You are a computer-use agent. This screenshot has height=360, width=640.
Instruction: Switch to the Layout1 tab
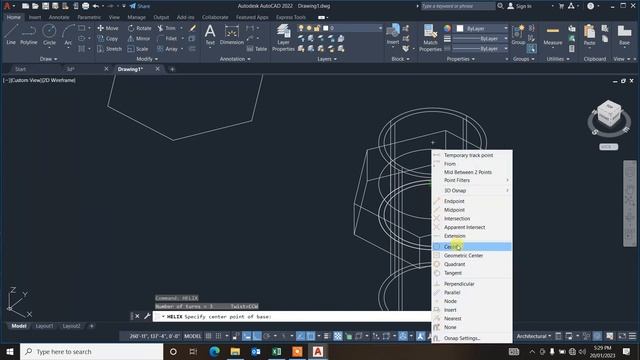pyautogui.click(x=44, y=326)
